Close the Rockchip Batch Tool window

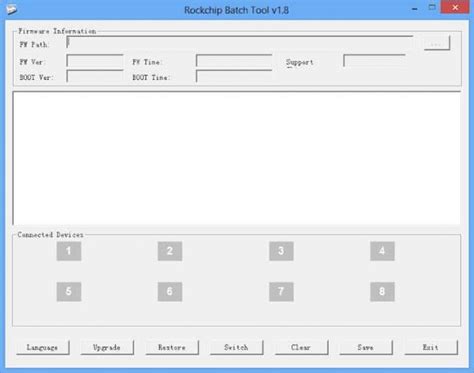point(455,7)
